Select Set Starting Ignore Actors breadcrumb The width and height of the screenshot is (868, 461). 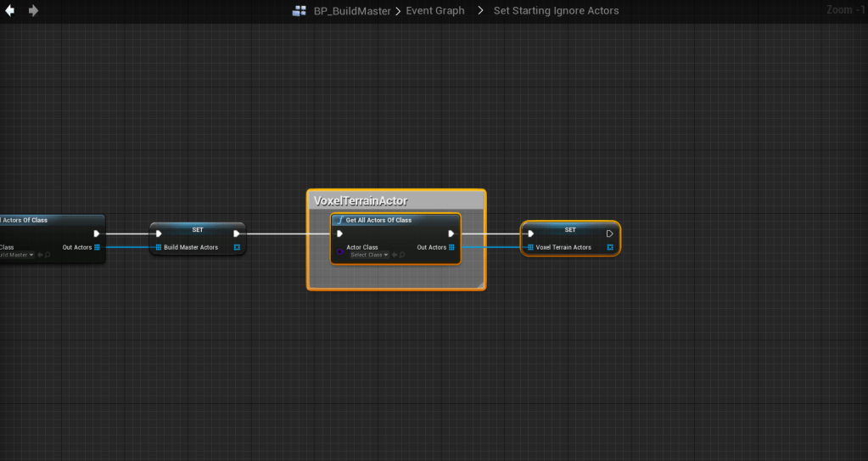pyautogui.click(x=556, y=11)
